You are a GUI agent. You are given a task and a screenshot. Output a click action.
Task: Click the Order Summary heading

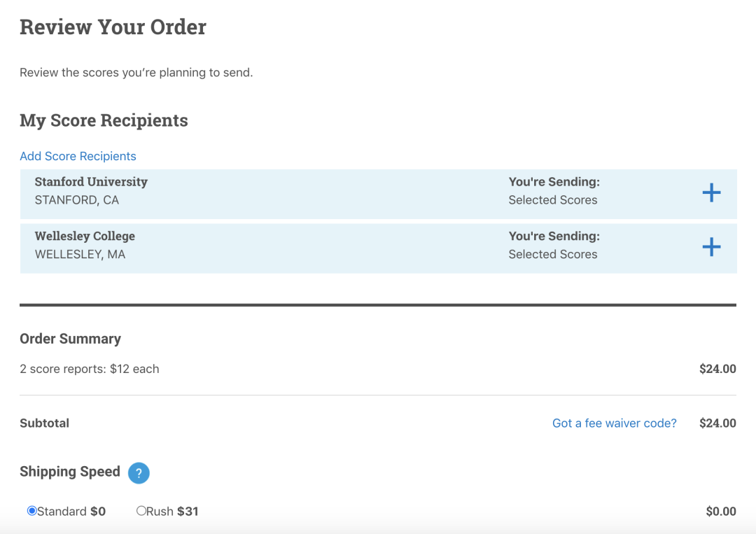click(70, 339)
